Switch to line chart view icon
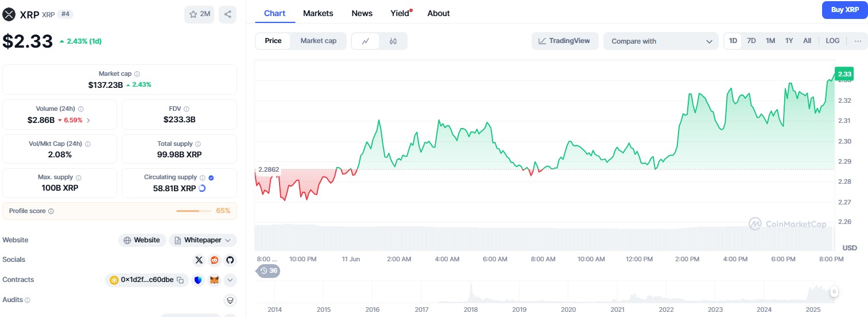The image size is (868, 317). click(366, 41)
